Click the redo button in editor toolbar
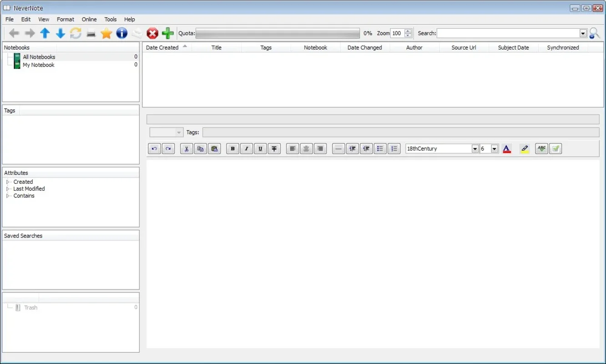Screen dimensions: 606x364 coord(168,149)
